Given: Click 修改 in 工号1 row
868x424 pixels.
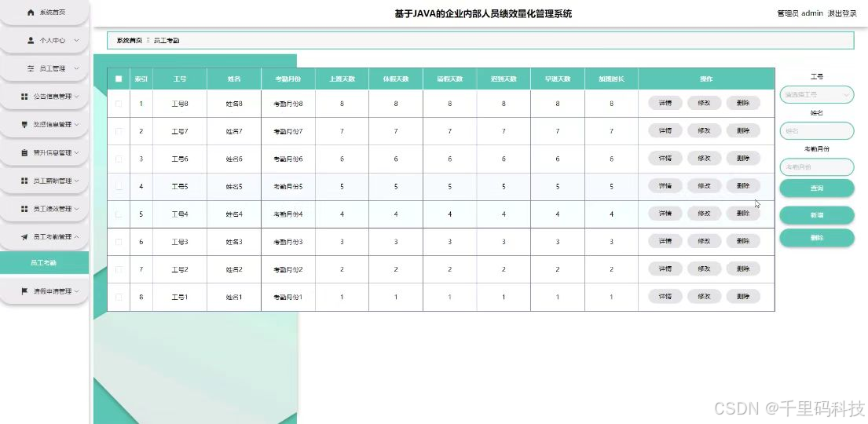Looking at the screenshot, I should click(704, 296).
